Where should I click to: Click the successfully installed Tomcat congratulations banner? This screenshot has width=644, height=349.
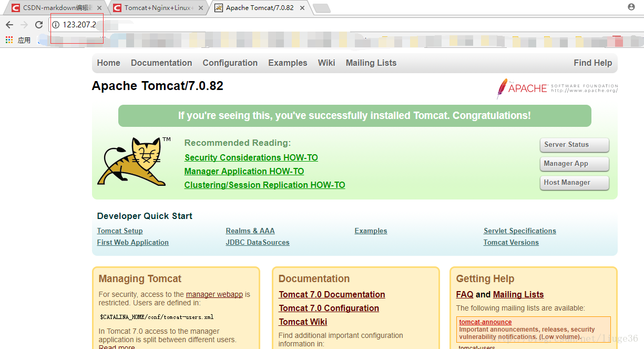click(x=355, y=115)
